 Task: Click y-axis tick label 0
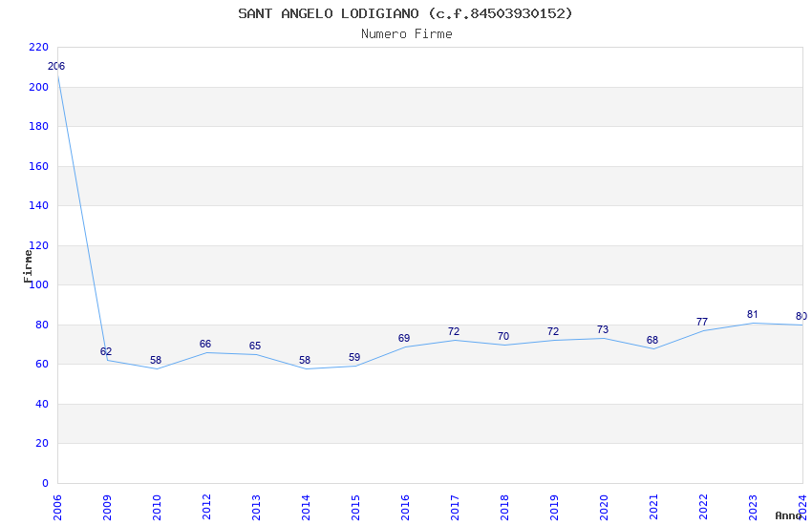coord(45,483)
